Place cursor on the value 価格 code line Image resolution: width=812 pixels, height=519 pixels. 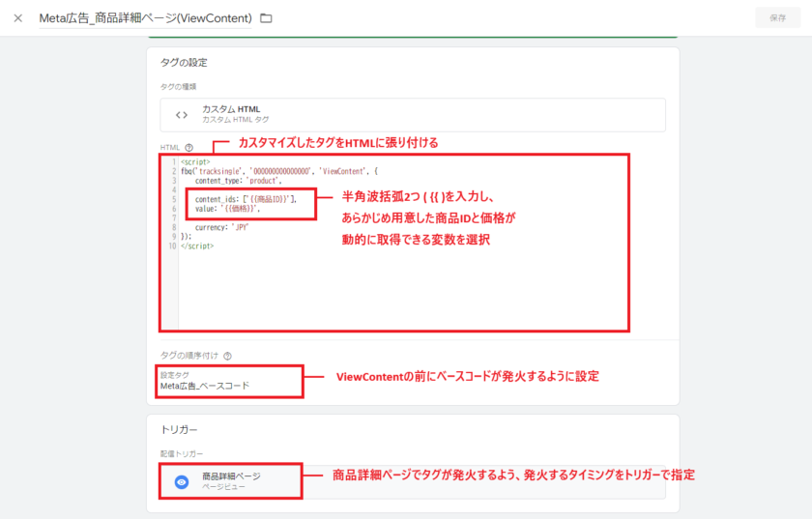coord(227,208)
